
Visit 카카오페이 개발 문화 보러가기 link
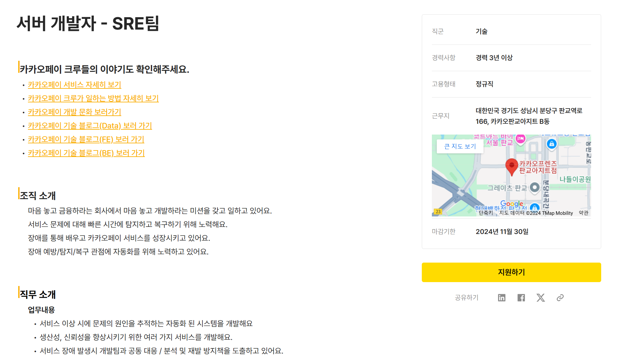(x=74, y=112)
